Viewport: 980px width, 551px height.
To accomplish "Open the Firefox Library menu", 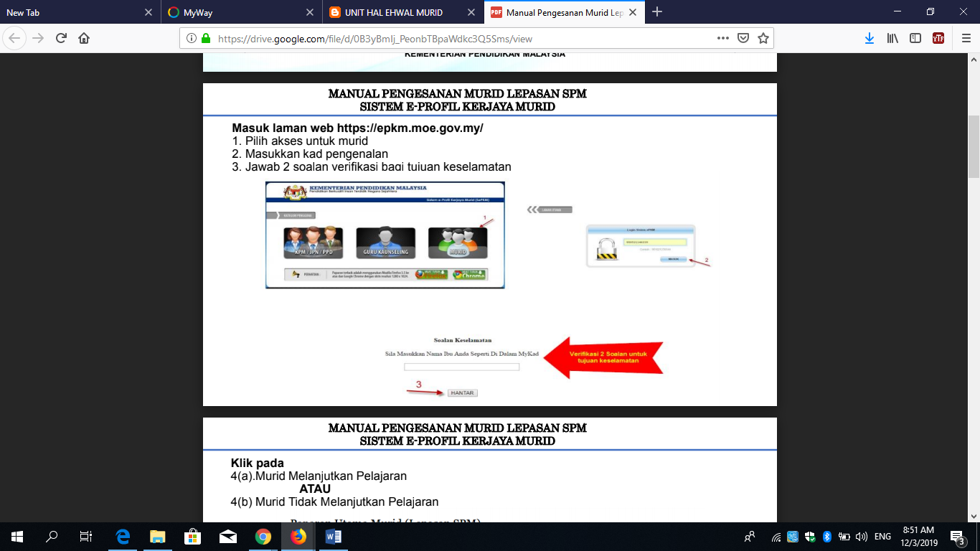I will pyautogui.click(x=892, y=38).
